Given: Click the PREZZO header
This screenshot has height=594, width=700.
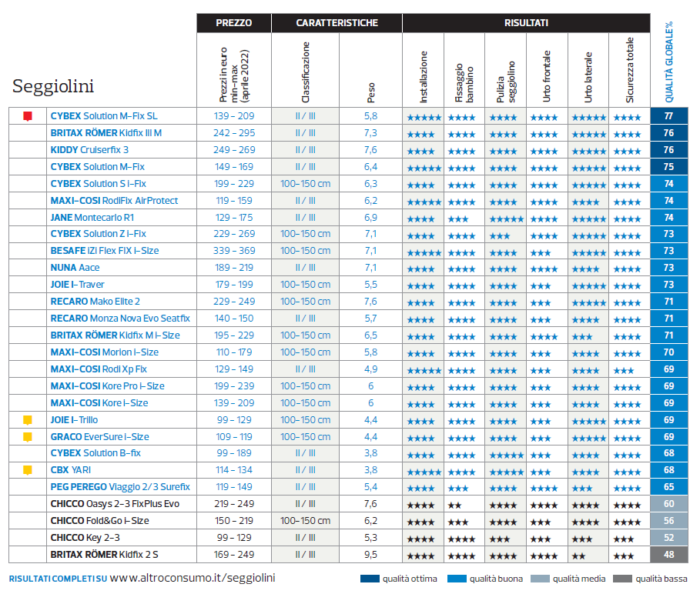Looking at the screenshot, I should coord(234,23).
